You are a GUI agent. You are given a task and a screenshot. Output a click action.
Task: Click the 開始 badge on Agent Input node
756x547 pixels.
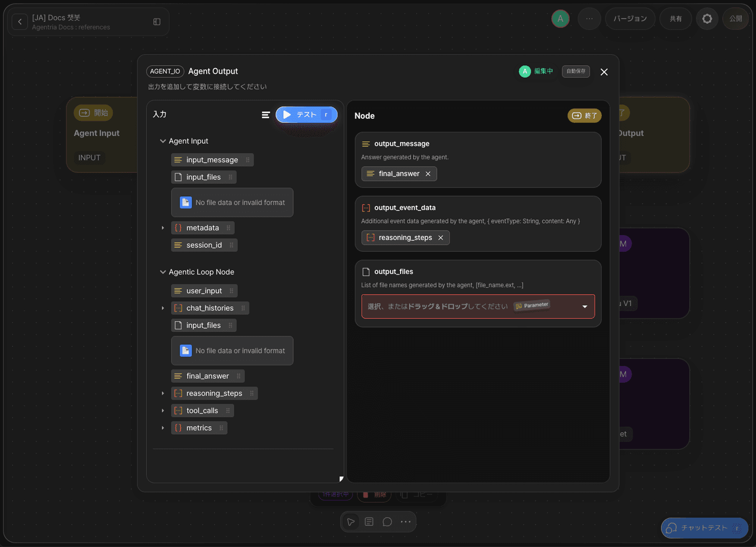pos(94,113)
